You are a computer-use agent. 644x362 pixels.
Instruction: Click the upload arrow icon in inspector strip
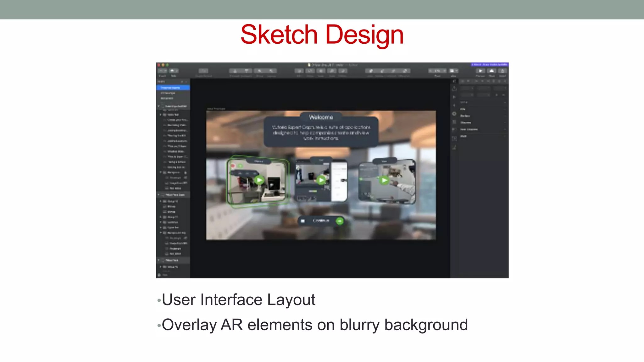coord(454,89)
